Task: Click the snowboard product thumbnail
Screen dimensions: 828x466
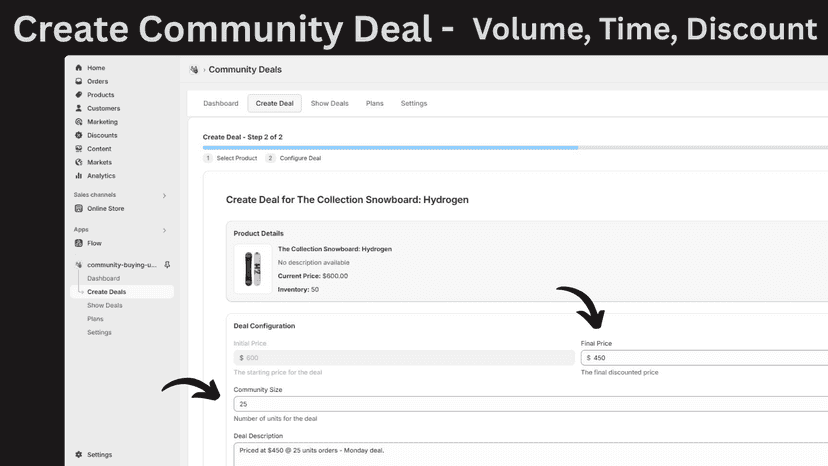Action: coord(253,269)
